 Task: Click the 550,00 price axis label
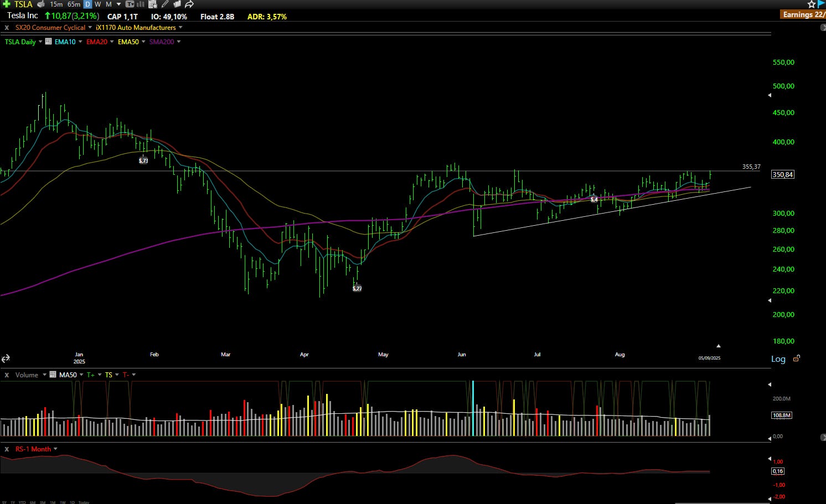click(783, 63)
